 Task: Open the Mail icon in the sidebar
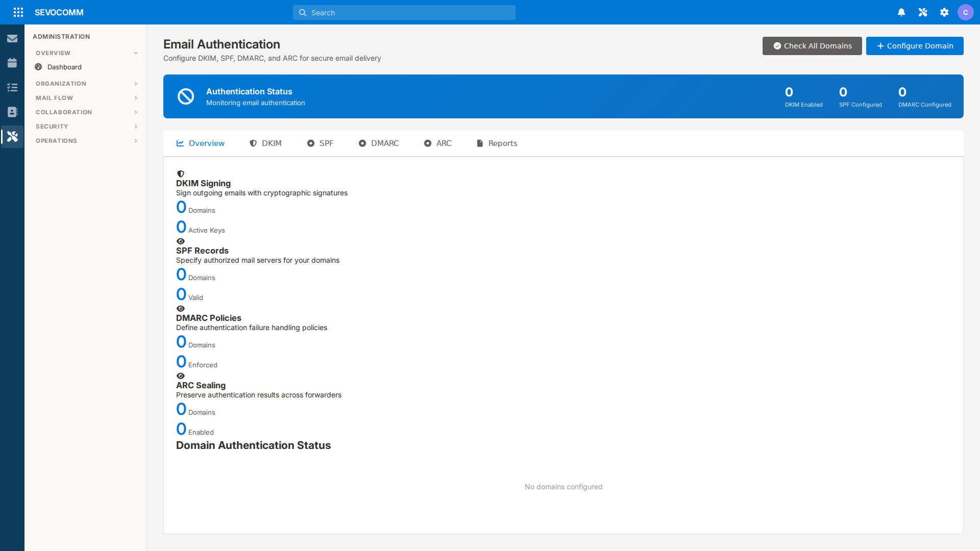12,38
